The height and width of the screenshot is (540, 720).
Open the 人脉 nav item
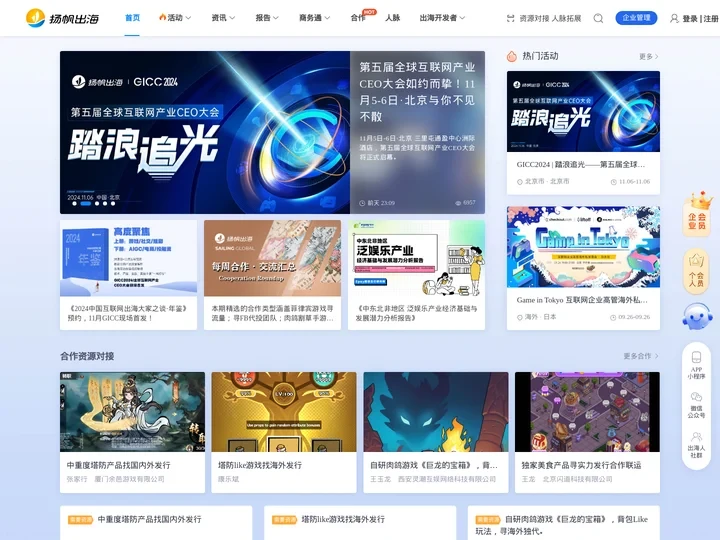click(x=393, y=18)
